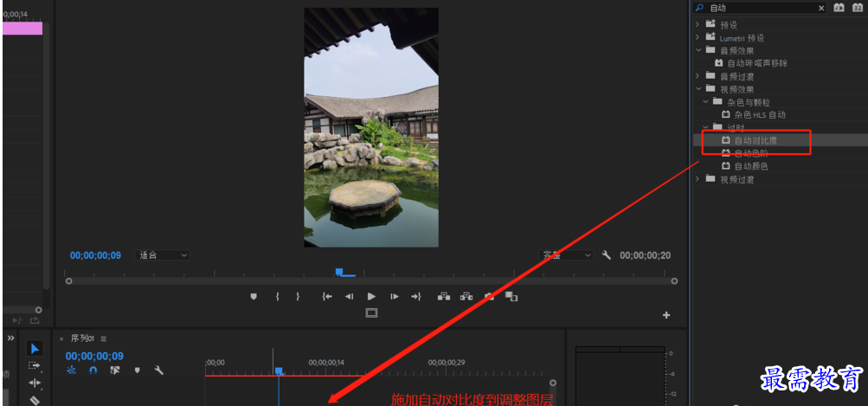
Task: Go to Out point
Action: click(x=416, y=297)
